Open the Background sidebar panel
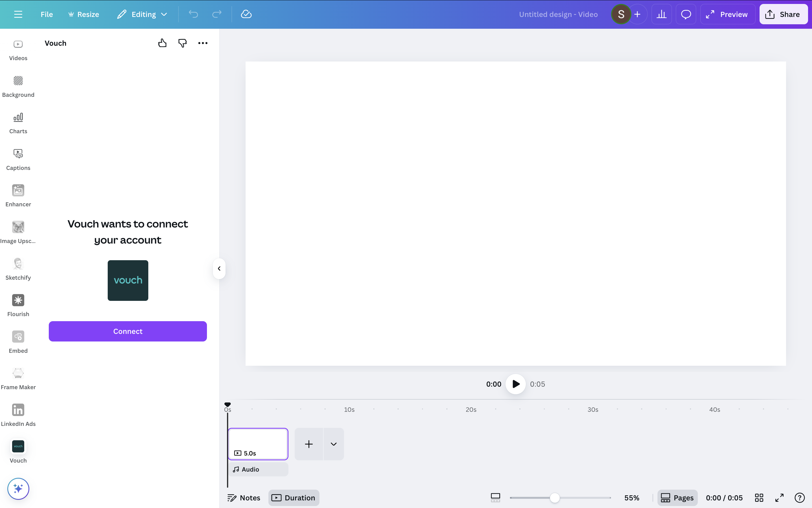 (18, 87)
